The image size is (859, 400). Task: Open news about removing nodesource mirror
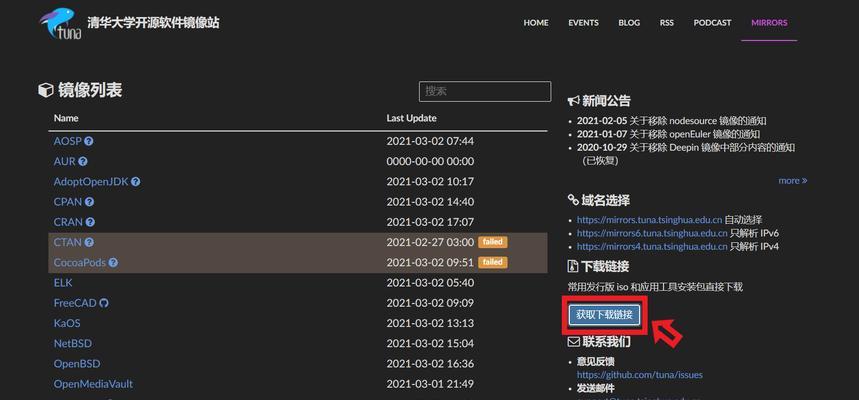pyautogui.click(x=672, y=121)
